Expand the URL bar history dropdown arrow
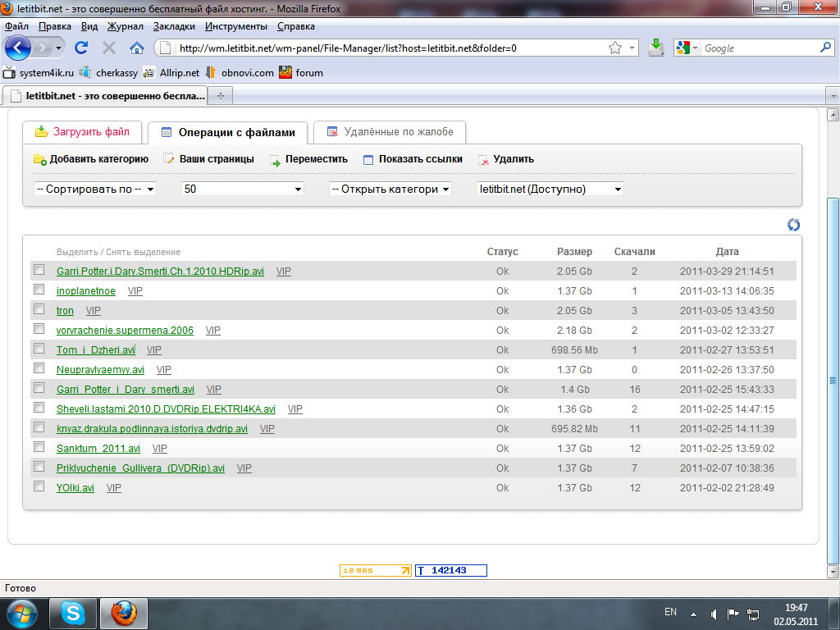Image resolution: width=840 pixels, height=630 pixels. (632, 48)
